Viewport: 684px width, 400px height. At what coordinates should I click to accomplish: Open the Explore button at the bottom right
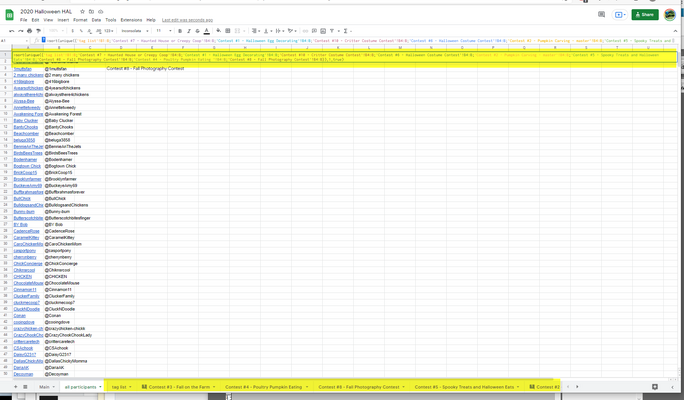pos(655,387)
